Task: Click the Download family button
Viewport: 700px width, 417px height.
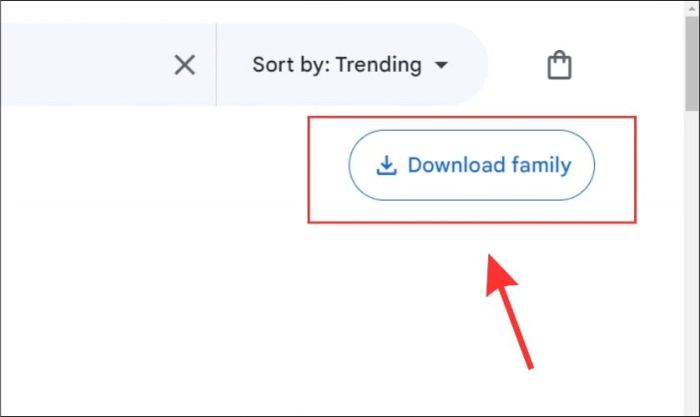Action: [x=471, y=165]
